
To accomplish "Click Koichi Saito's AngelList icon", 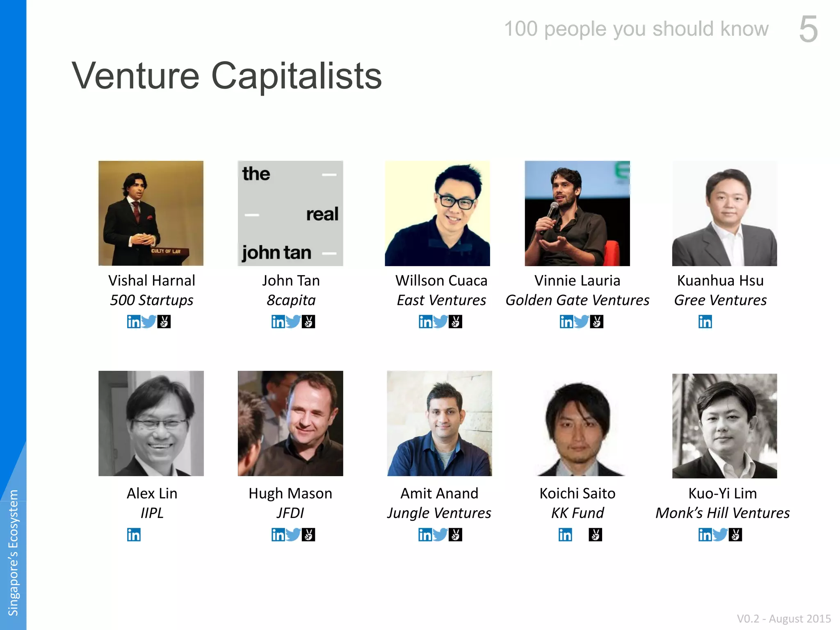I will [595, 534].
